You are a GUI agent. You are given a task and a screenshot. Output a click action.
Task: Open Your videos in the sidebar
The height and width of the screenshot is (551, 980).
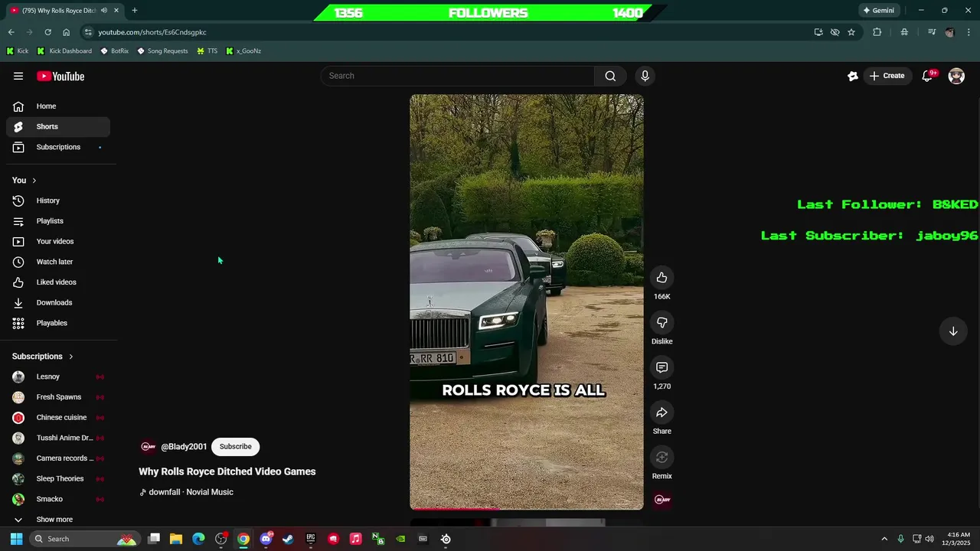pos(58,241)
